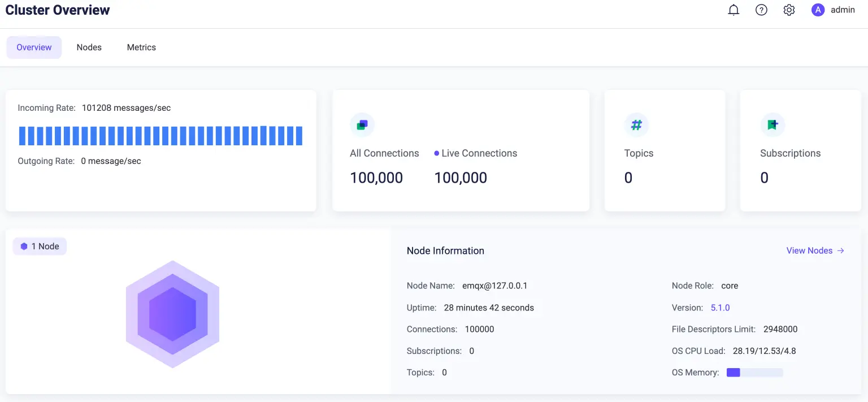Select the Overview tab
Viewport: 868px width, 402px height.
tap(33, 47)
